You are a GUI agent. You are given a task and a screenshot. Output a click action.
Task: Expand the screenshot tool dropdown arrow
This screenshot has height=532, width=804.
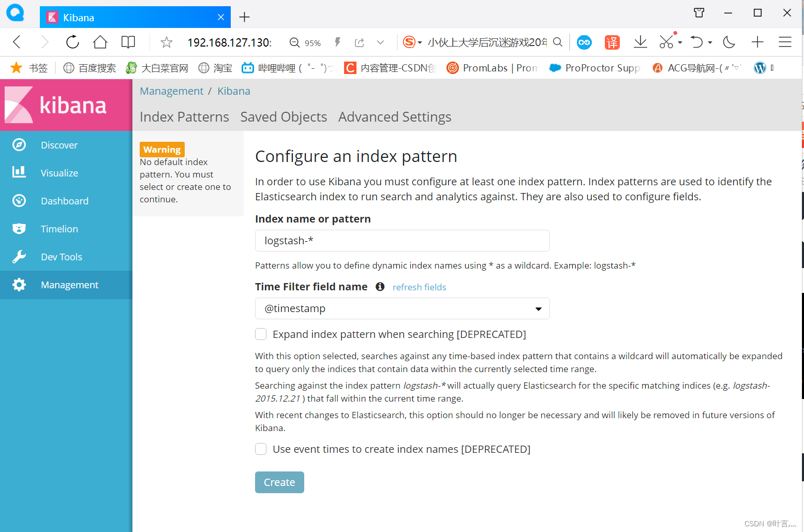point(680,42)
